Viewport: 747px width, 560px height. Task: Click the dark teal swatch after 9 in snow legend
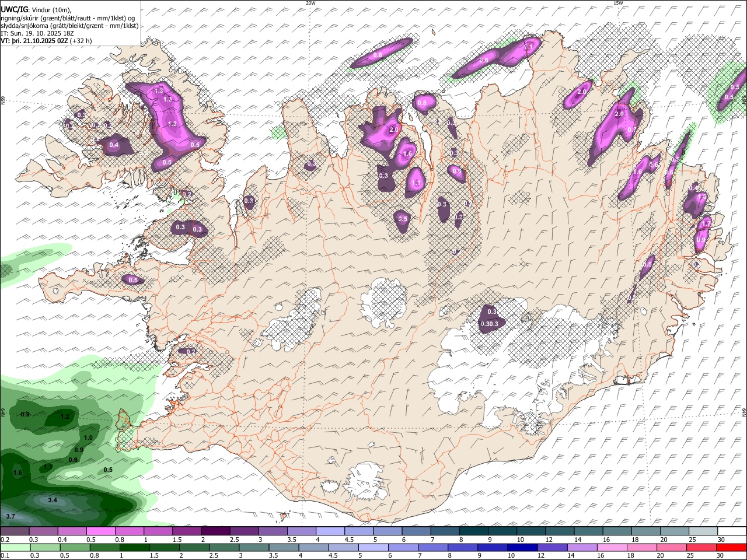click(x=502, y=531)
